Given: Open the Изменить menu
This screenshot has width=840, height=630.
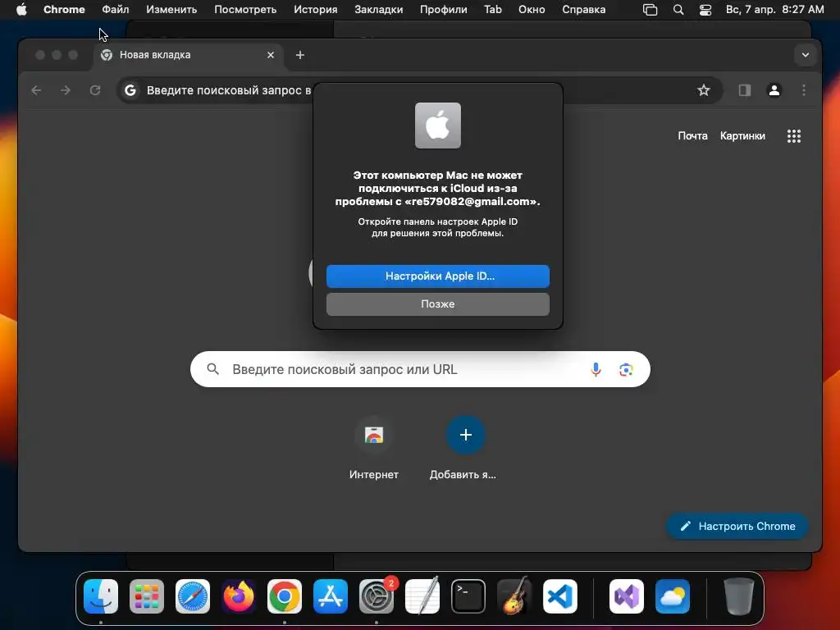Looking at the screenshot, I should (x=171, y=10).
